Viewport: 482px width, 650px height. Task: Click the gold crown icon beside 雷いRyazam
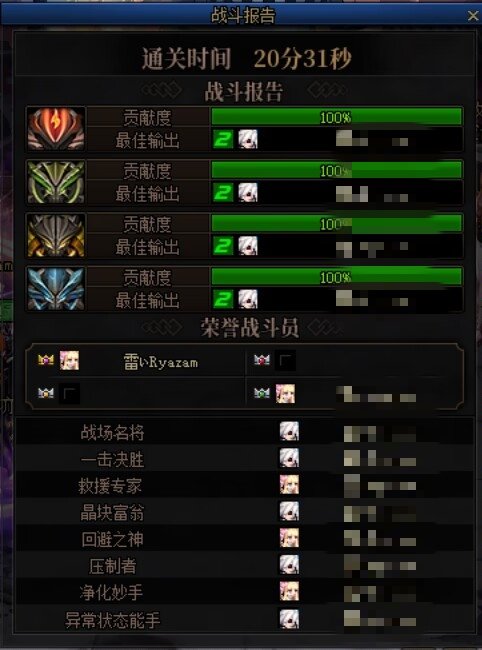click(46, 360)
